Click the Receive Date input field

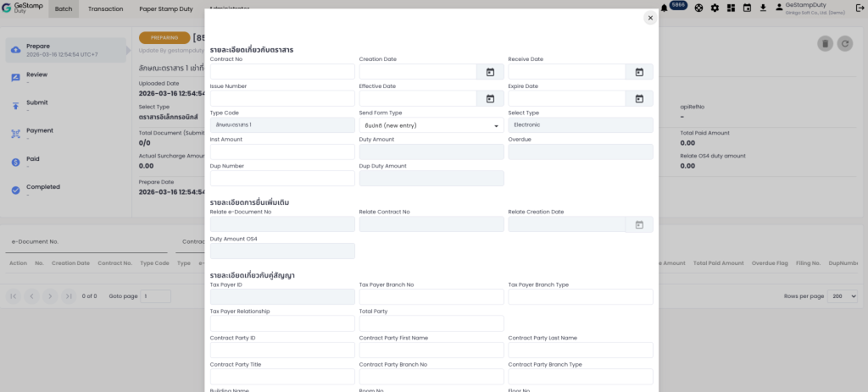tap(567, 72)
